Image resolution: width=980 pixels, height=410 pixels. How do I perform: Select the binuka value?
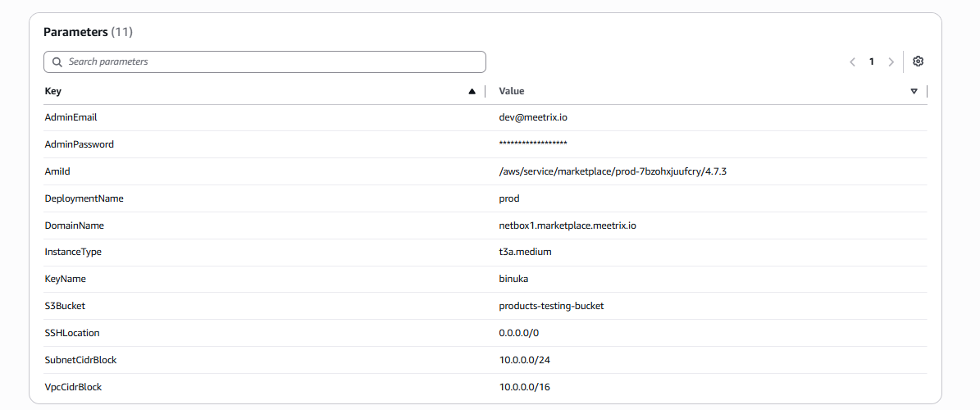coord(513,280)
